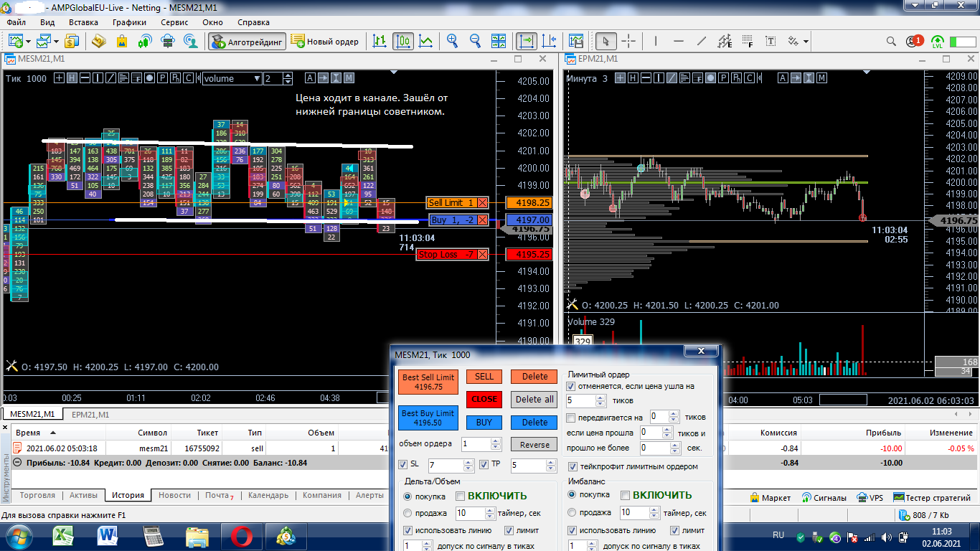This screenshot has height=551, width=980.
Task: Uncheck 'отменяется, если цена ушла на'
Action: 571,386
